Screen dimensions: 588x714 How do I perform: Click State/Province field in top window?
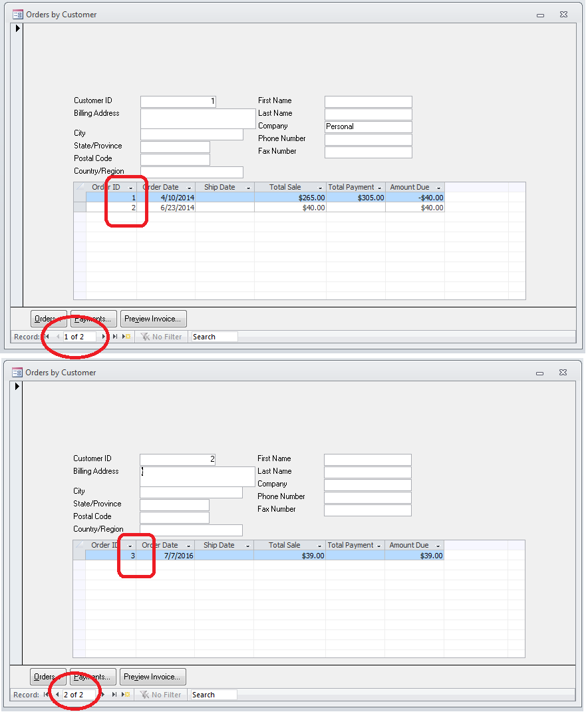pos(175,147)
